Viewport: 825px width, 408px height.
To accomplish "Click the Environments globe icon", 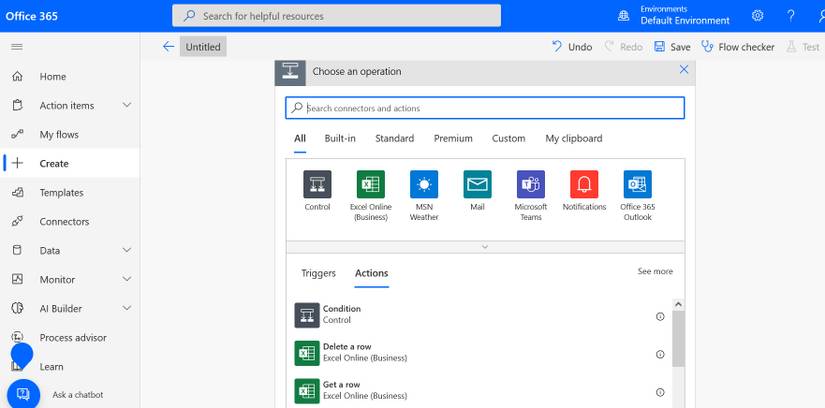I will tap(623, 16).
